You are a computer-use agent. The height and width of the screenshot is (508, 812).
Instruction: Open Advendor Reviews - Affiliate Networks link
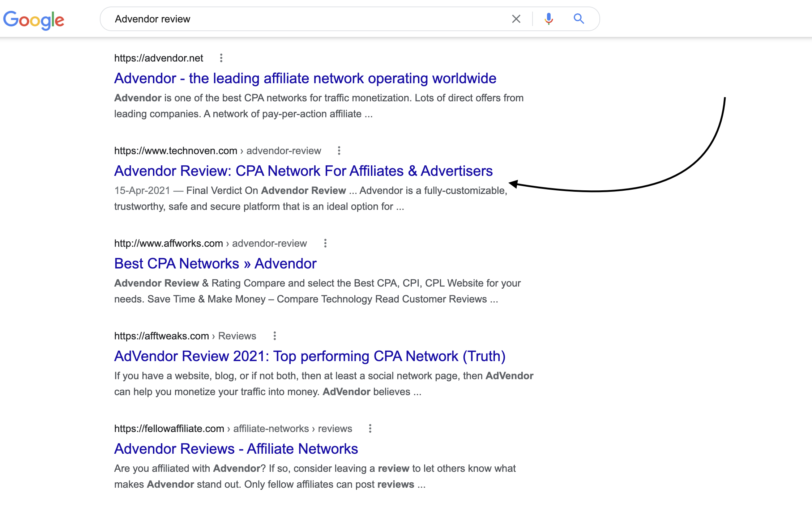[x=236, y=449]
